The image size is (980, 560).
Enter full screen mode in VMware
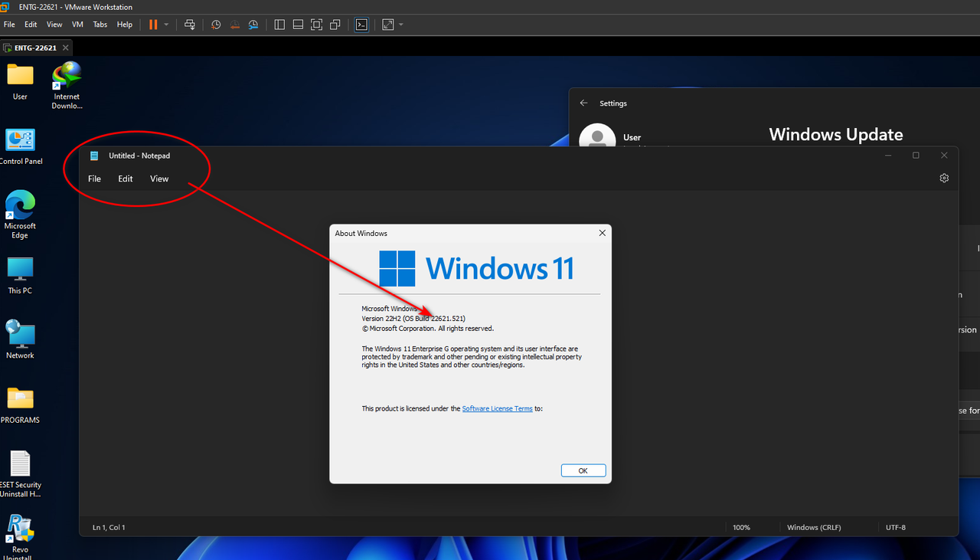click(x=316, y=25)
